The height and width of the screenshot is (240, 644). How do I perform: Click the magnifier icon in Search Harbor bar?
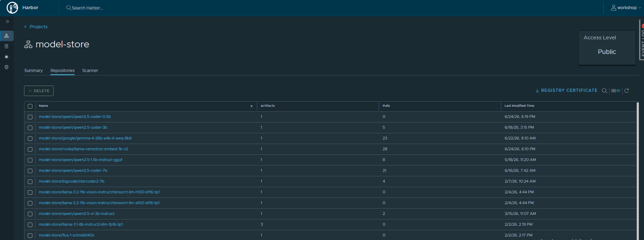coord(69,8)
